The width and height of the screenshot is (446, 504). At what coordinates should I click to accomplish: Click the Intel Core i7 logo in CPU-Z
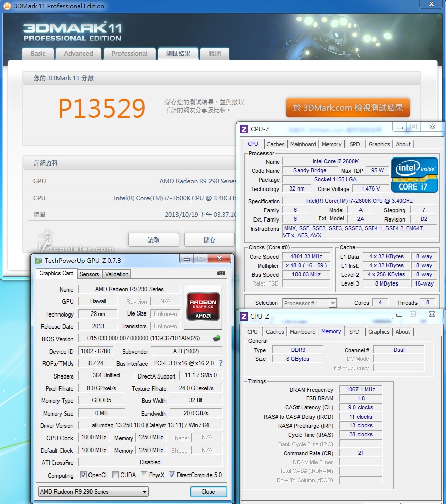tap(414, 175)
